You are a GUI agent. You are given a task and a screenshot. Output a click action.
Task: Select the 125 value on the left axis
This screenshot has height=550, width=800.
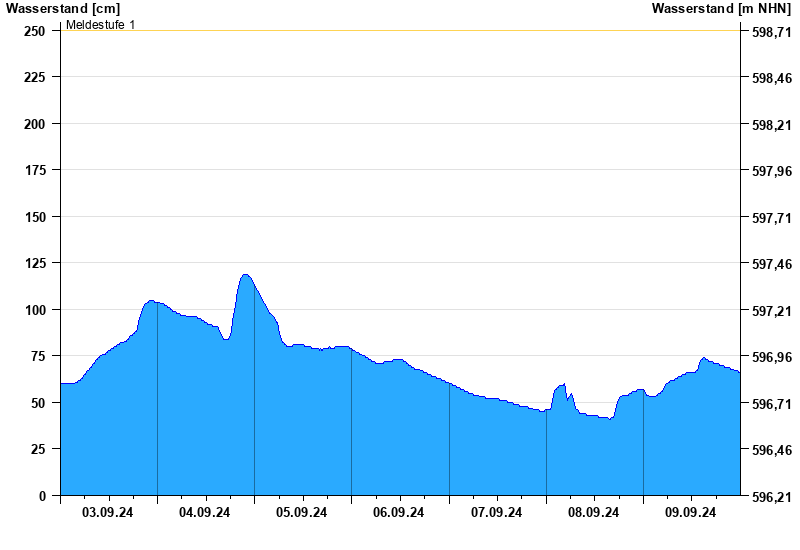(x=35, y=263)
